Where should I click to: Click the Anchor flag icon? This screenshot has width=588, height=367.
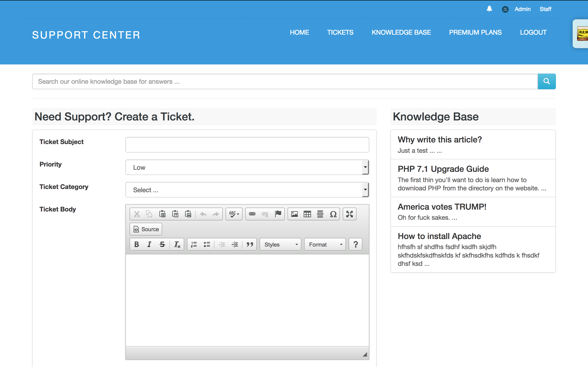pos(278,214)
